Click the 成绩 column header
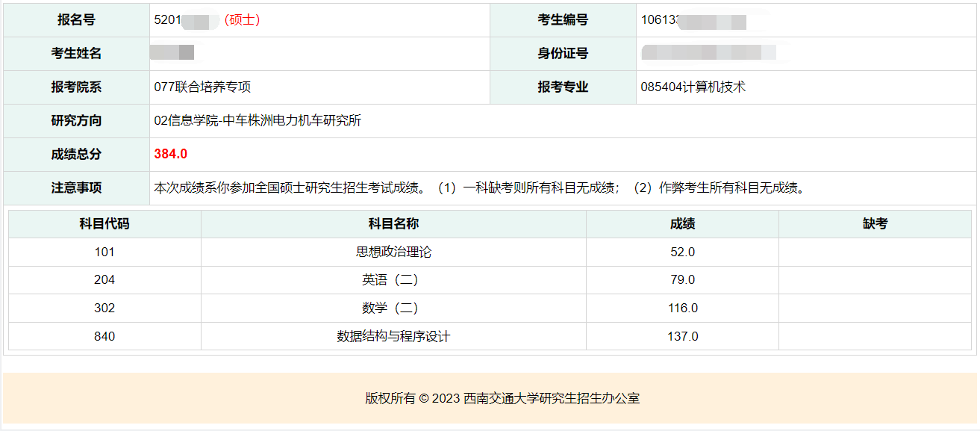The image size is (980, 431). coord(682,224)
